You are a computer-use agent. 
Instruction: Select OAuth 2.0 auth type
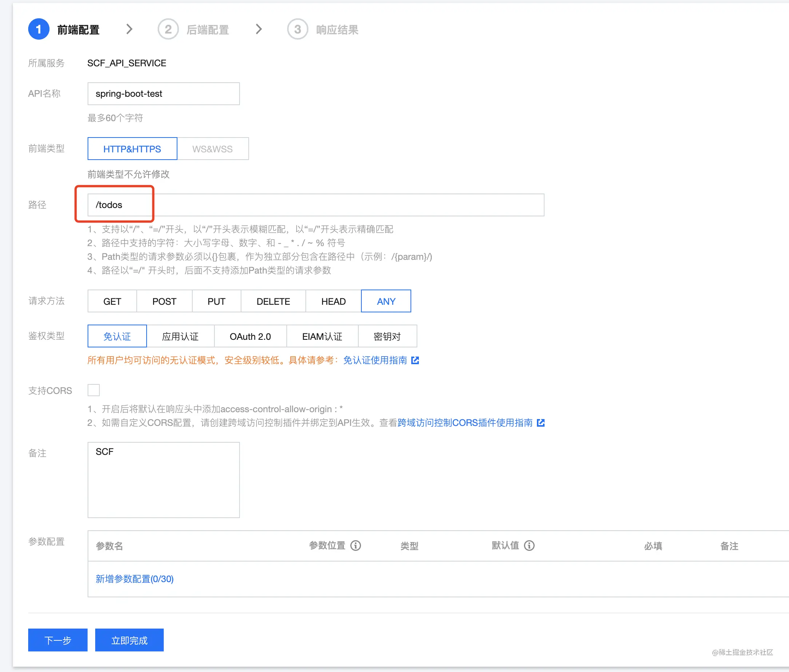click(251, 336)
